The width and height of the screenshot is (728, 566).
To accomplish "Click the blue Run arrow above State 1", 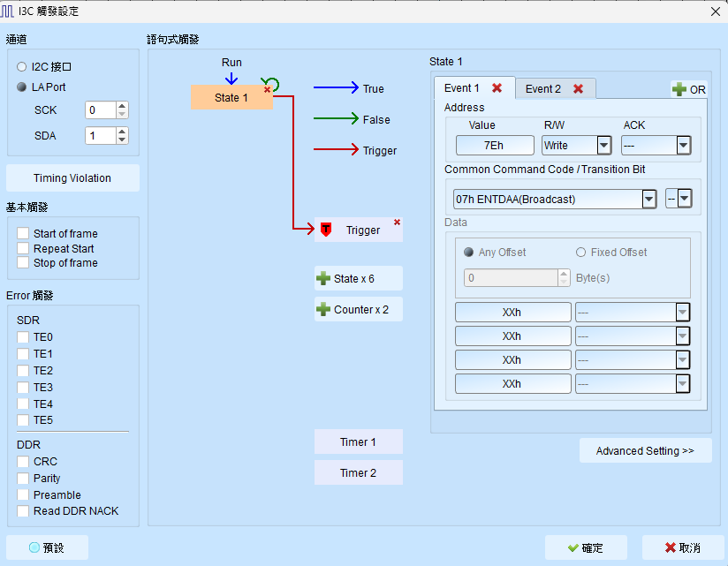I will coord(231,78).
